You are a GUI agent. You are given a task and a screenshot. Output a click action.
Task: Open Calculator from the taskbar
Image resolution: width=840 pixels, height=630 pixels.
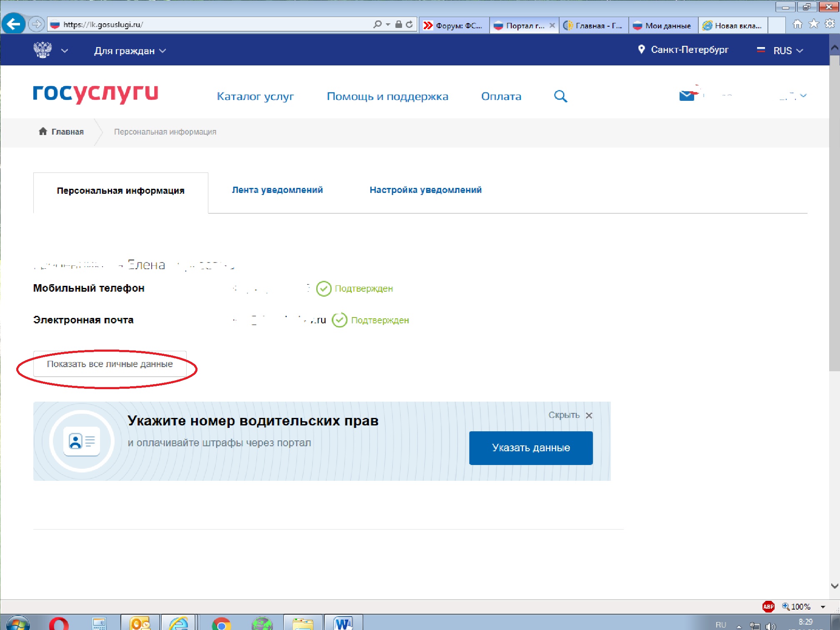tap(99, 623)
